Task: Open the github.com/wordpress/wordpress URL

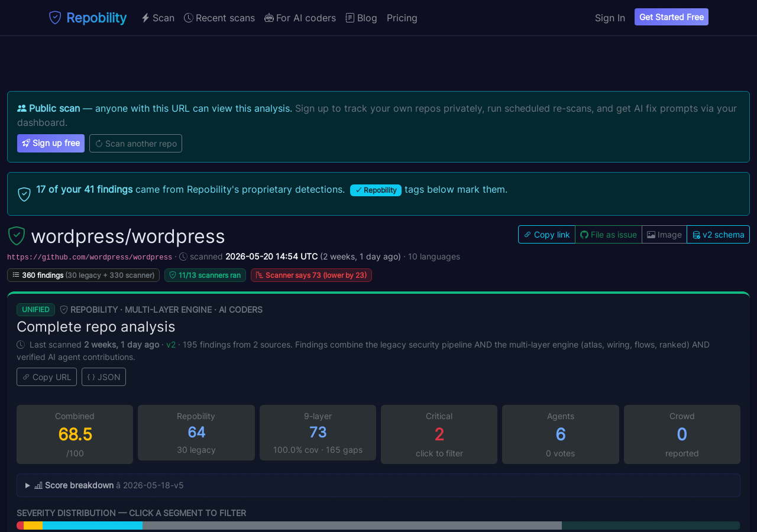Action: point(89,257)
